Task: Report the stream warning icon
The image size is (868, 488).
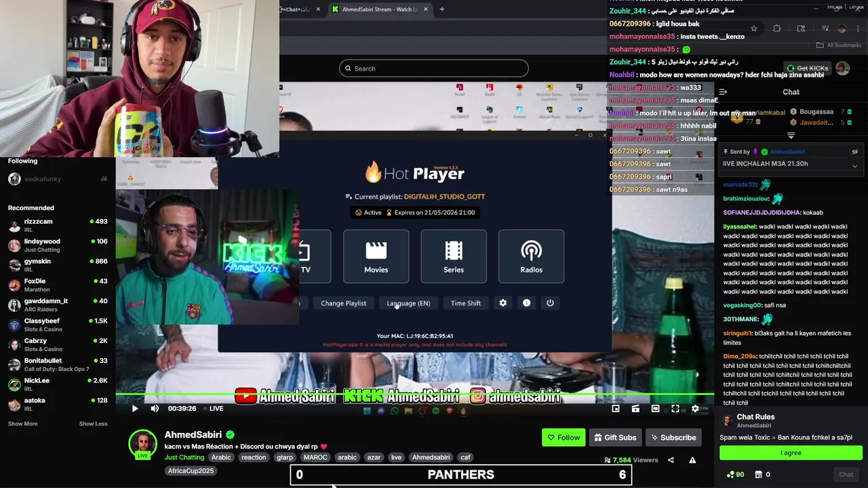Action: [x=692, y=460]
